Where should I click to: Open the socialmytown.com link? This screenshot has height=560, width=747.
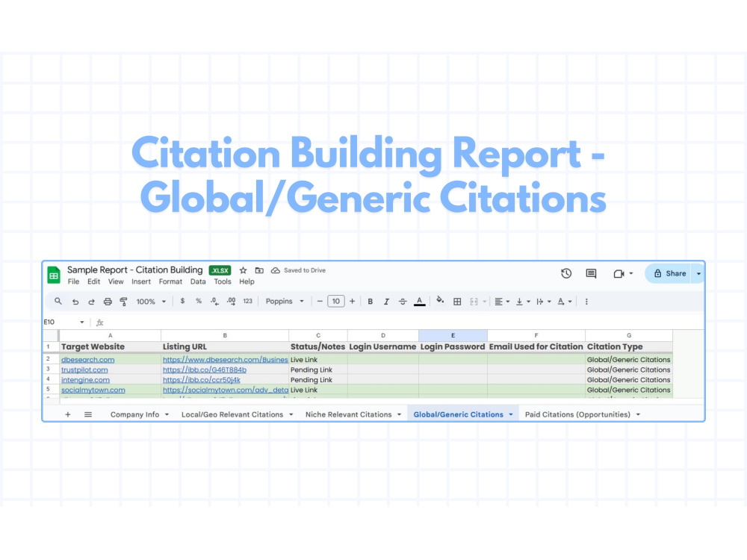point(93,390)
